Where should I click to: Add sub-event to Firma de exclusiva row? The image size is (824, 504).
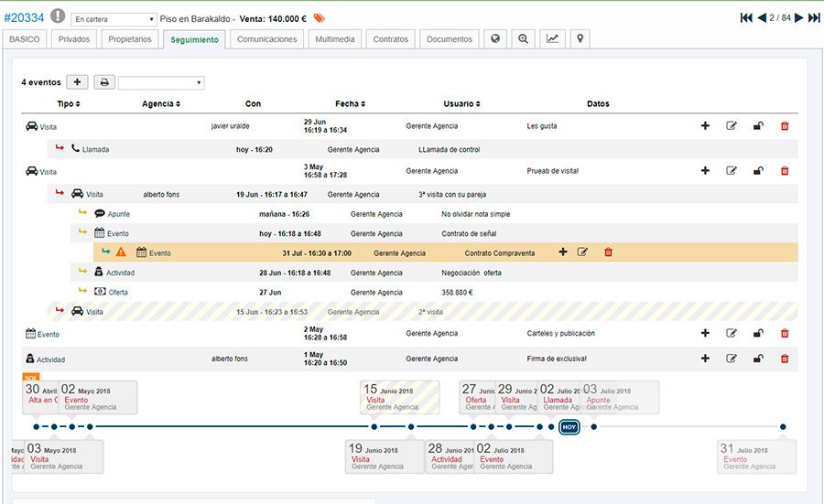[705, 358]
